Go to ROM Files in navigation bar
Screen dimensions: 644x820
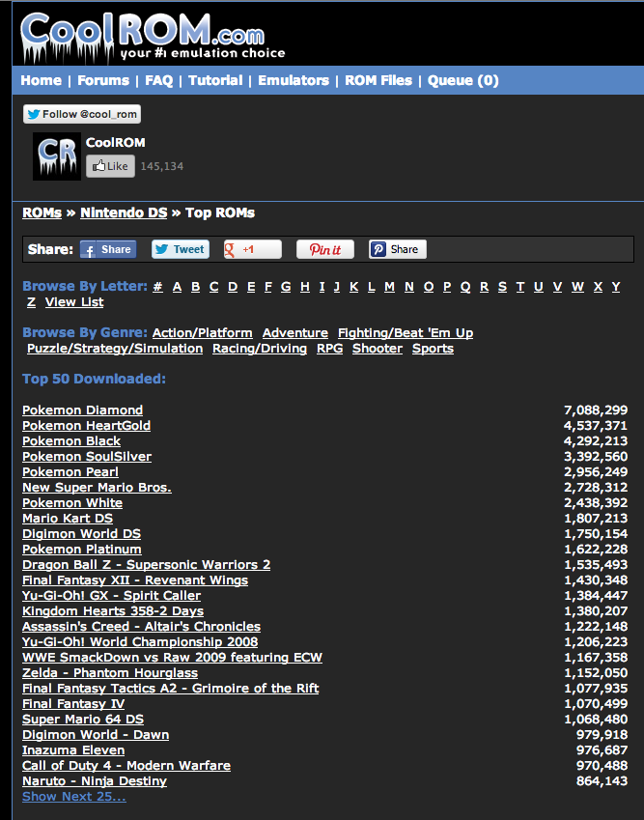(378, 80)
